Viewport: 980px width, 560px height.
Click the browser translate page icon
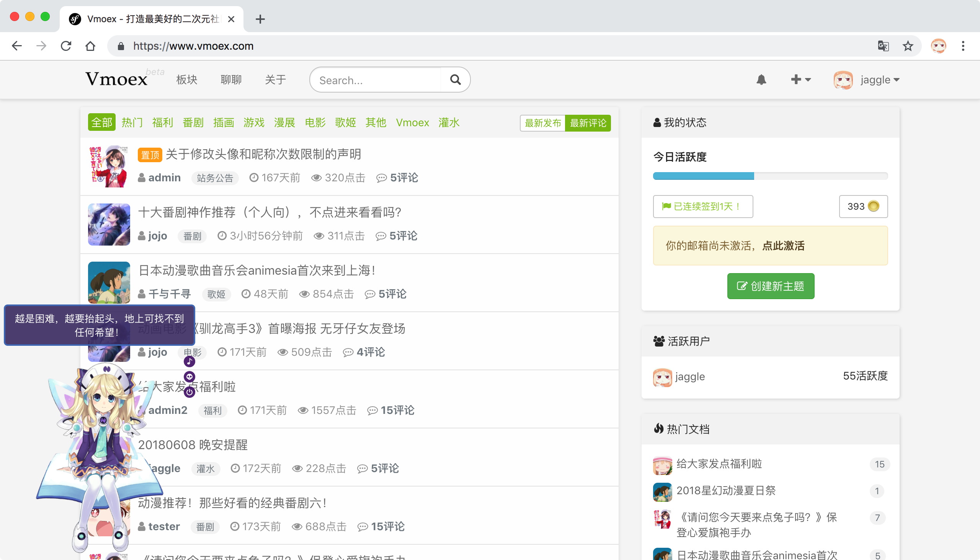pyautogui.click(x=883, y=46)
